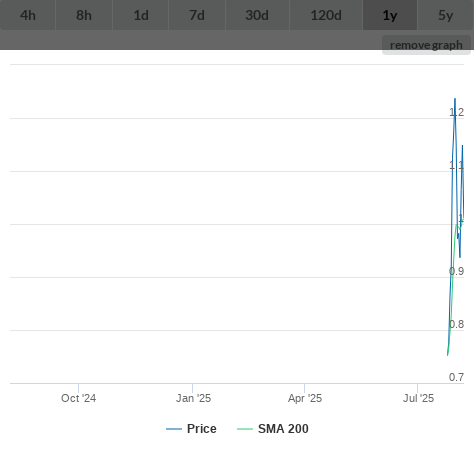
Task: Click the remove graph button
Action: click(x=426, y=45)
